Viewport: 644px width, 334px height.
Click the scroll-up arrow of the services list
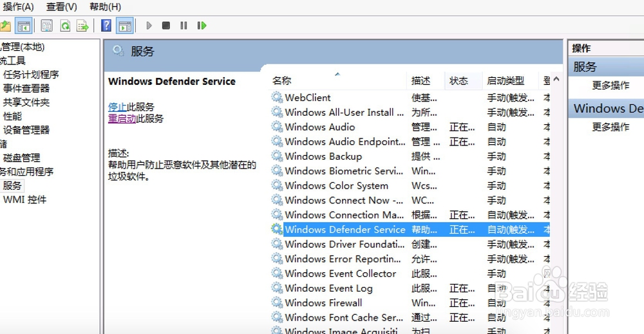tap(556, 79)
